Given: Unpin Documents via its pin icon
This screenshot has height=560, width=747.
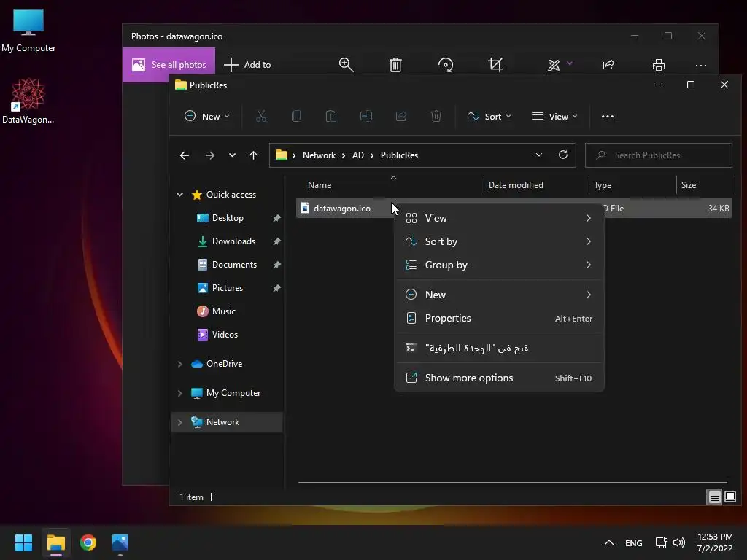Looking at the screenshot, I should click(276, 265).
